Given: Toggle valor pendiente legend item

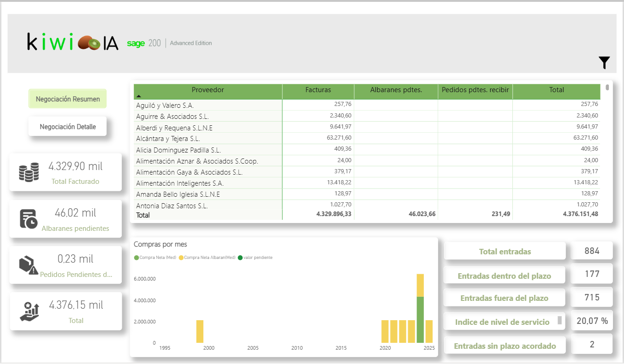Looking at the screenshot, I should (x=255, y=258).
